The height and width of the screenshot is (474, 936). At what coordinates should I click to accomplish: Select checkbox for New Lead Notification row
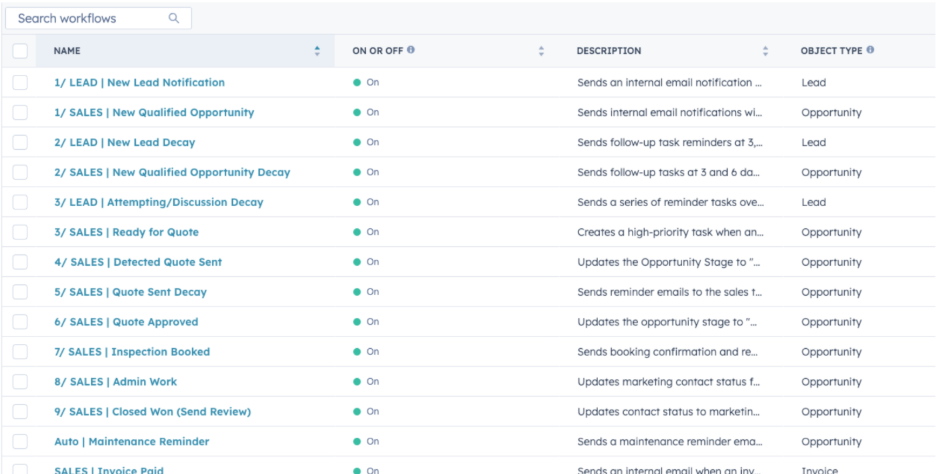point(20,82)
